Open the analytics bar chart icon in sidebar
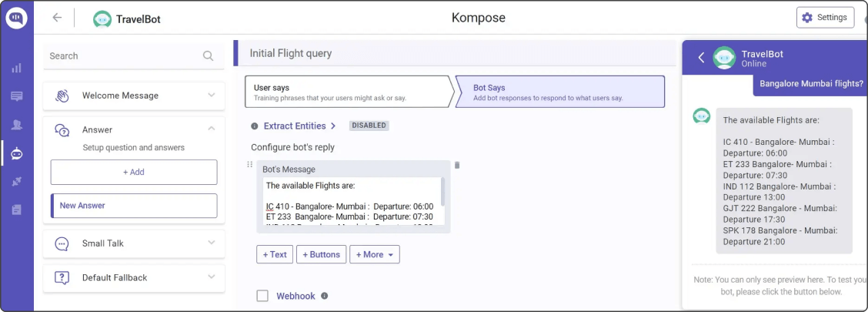Screen dimensions: 868x312 tap(16, 68)
